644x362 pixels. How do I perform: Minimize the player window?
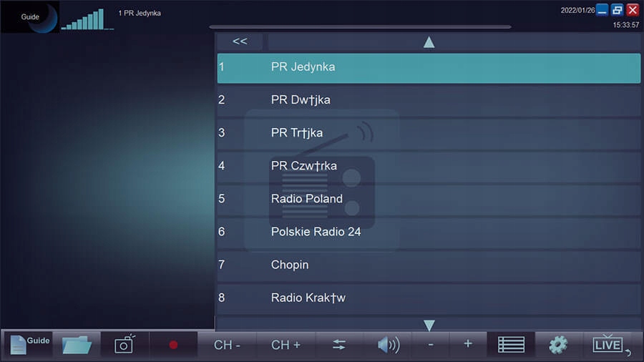coord(602,10)
